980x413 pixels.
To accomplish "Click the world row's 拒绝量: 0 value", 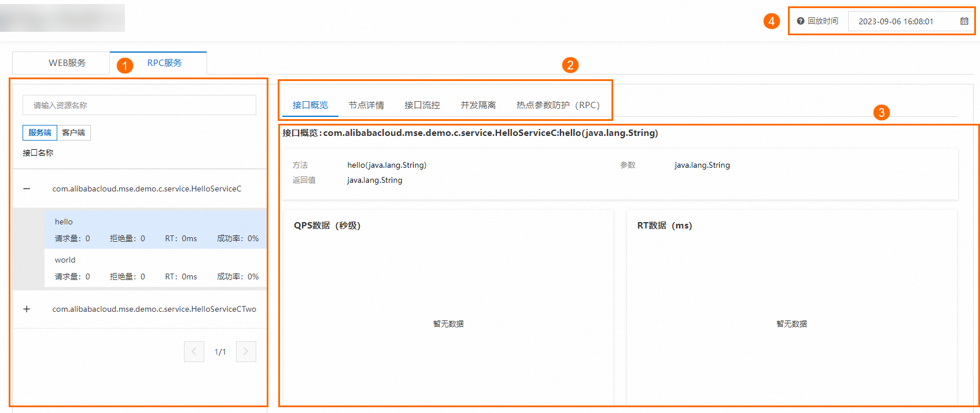I will [127, 276].
